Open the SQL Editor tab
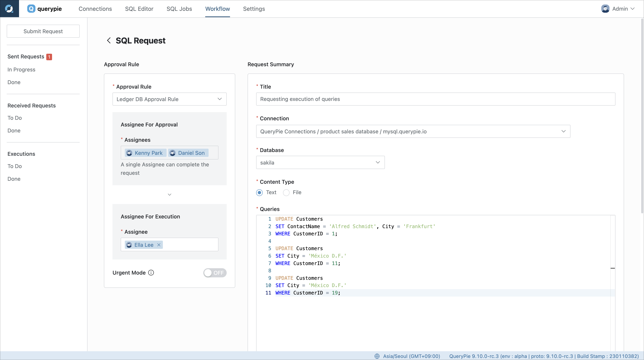Image resolution: width=644 pixels, height=360 pixels. tap(139, 9)
